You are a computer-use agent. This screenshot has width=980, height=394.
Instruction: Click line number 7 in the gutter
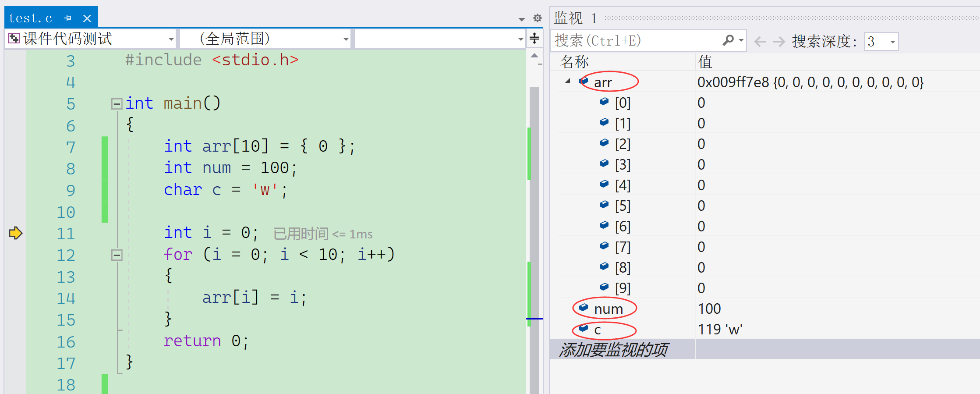click(71, 147)
